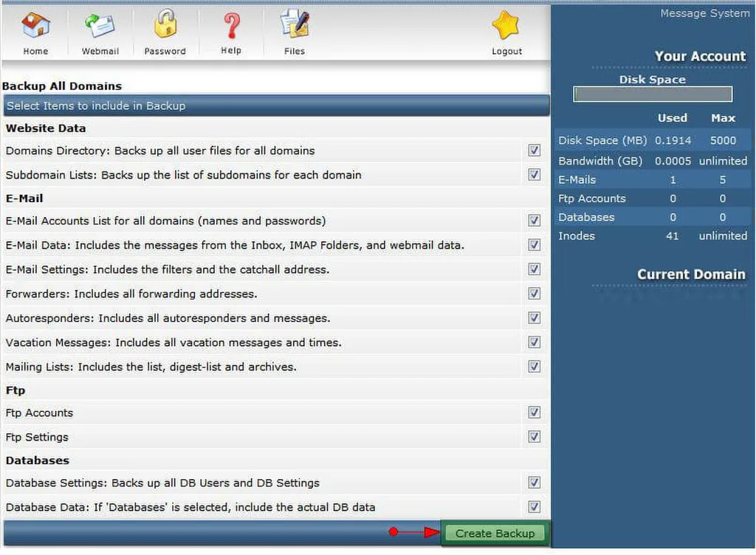The width and height of the screenshot is (756, 555).
Task: Select the Bandwidth (GB) row label
Action: click(x=600, y=161)
